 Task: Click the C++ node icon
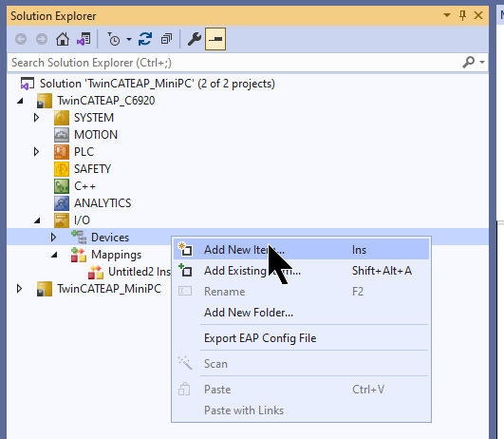point(62,186)
